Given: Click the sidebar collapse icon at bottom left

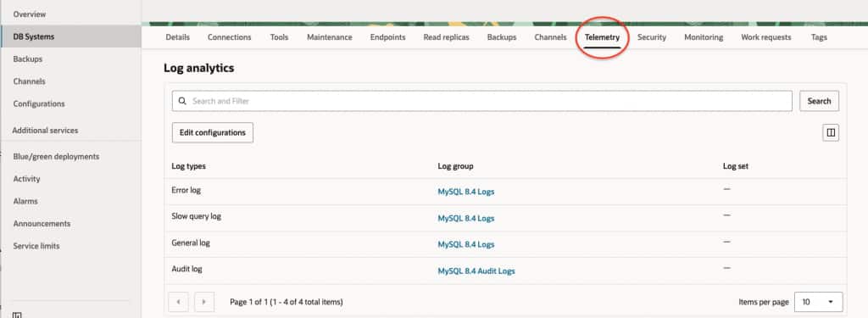Looking at the screenshot, I should tap(17, 315).
